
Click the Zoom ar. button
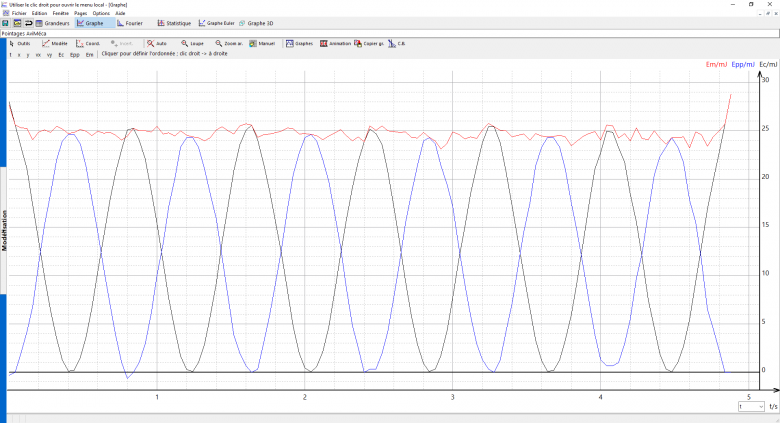(229, 44)
